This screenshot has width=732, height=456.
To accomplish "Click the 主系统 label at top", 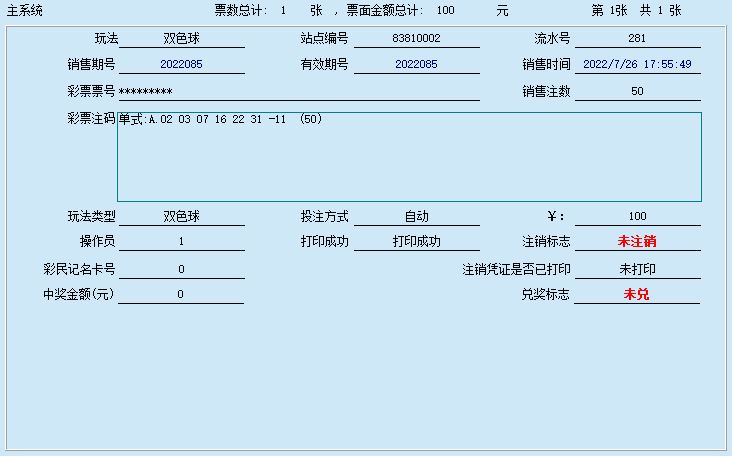I will point(25,11).
